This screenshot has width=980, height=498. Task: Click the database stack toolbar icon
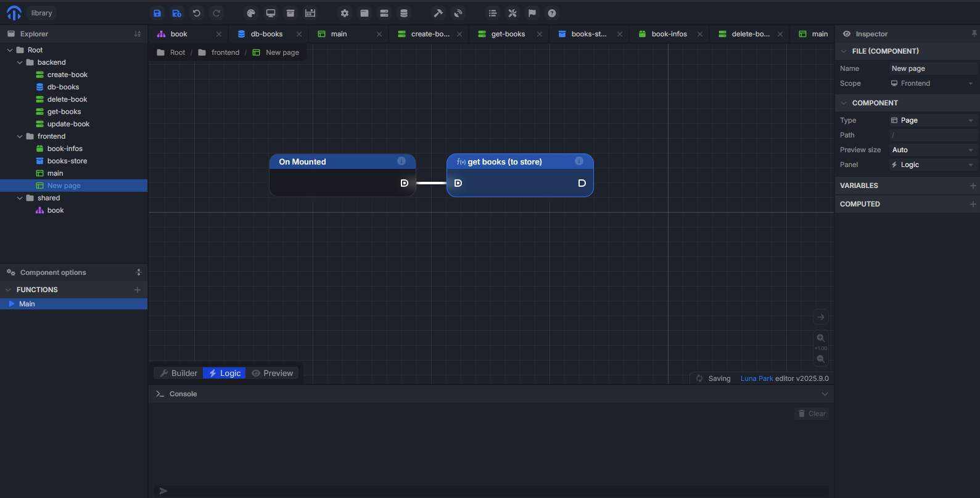pyautogui.click(x=404, y=13)
